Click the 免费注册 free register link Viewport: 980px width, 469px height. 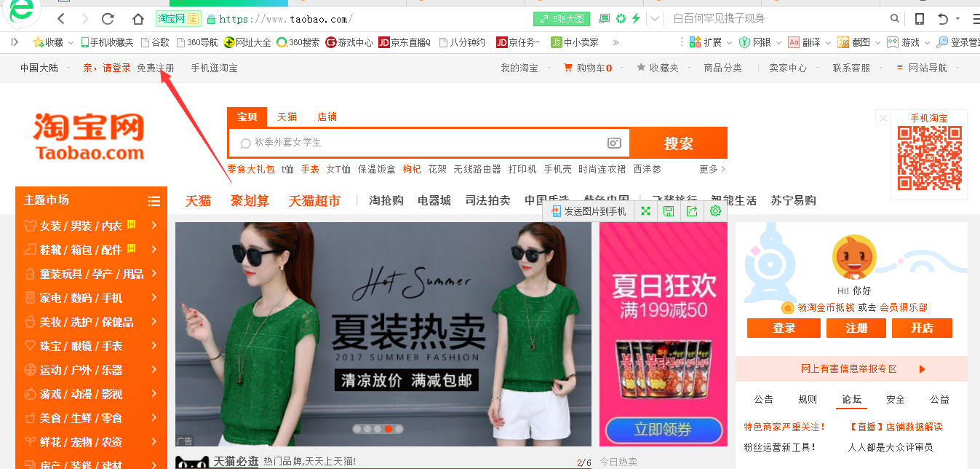pos(156,68)
